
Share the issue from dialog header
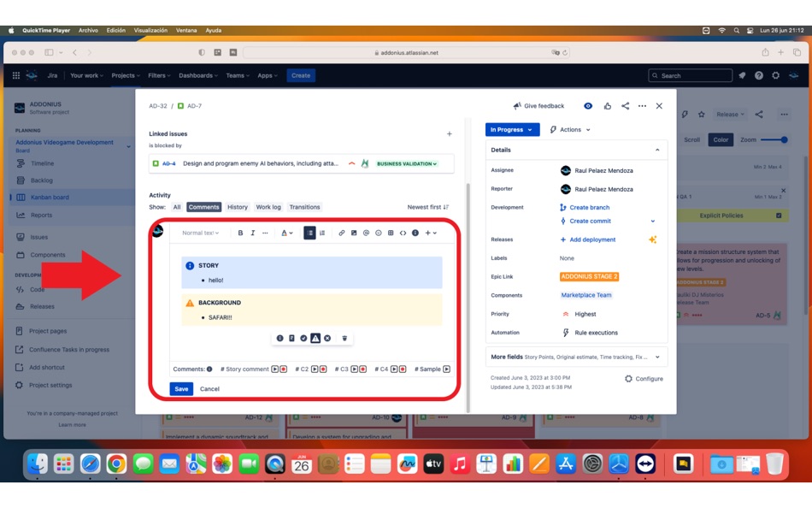[625, 106]
